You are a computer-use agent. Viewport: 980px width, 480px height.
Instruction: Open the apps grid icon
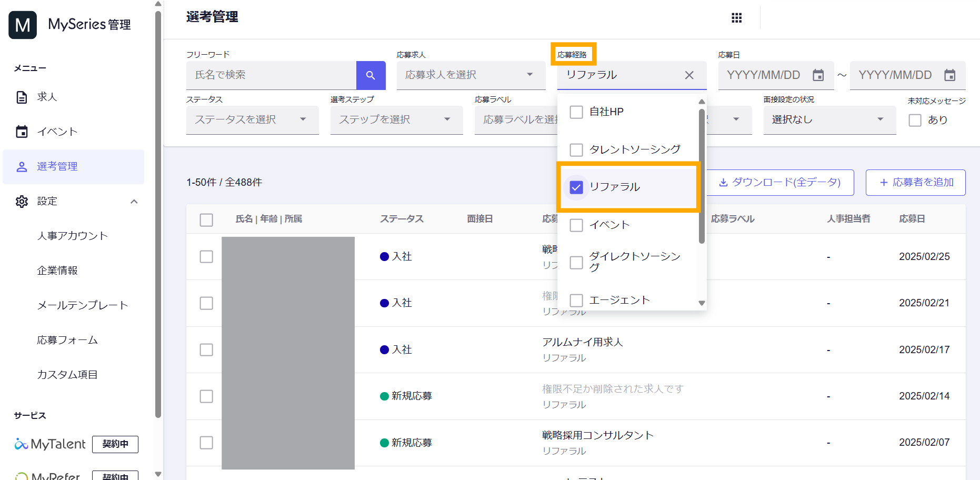click(x=736, y=18)
